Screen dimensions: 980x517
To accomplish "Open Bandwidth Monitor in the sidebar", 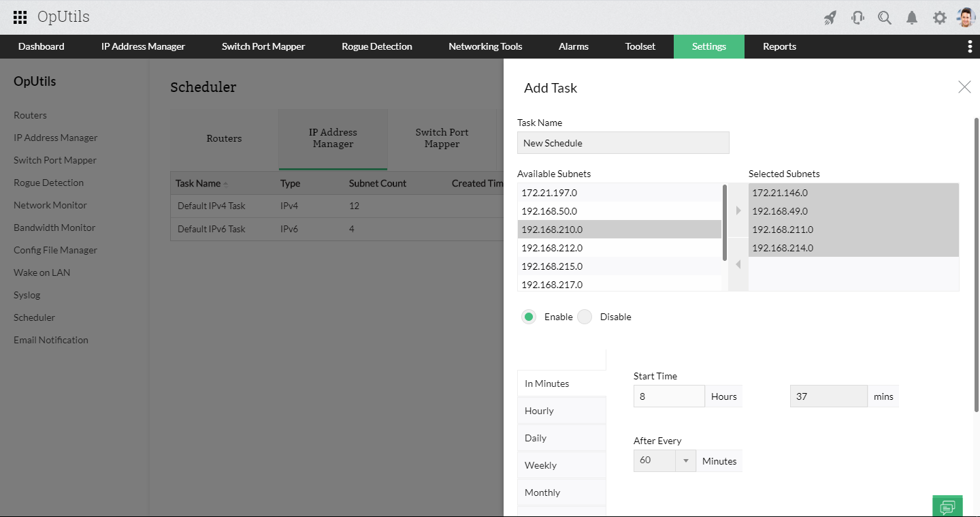I will pos(54,228).
